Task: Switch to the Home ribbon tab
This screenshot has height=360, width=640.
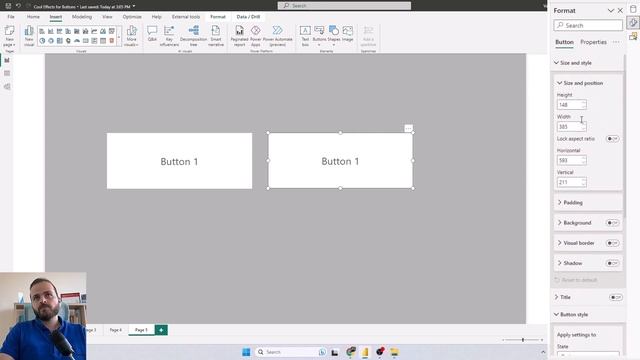Action: coord(33,17)
